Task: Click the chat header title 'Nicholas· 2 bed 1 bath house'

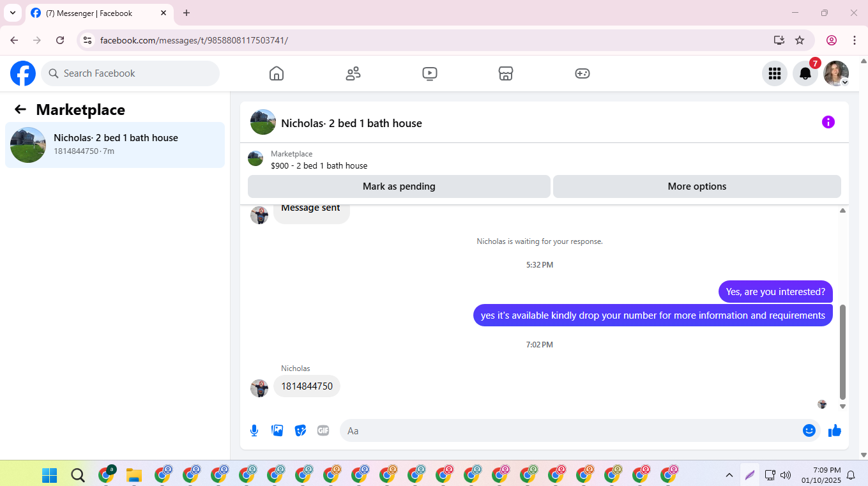Action: tap(351, 123)
